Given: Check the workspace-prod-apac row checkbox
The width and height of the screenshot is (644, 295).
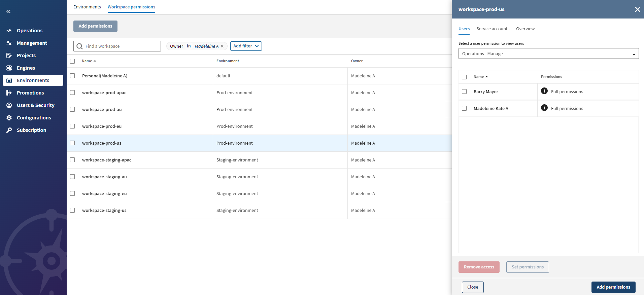Looking at the screenshot, I should click(72, 93).
